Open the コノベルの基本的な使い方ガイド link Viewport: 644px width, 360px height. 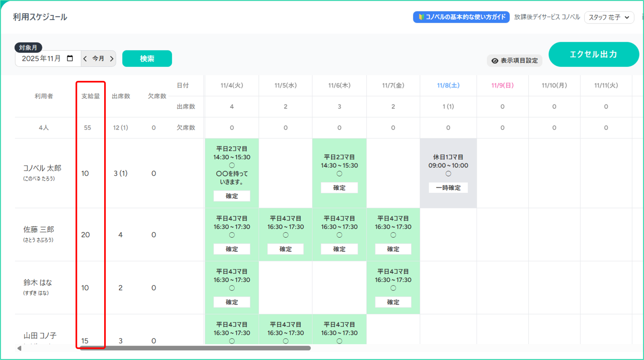pos(465,17)
